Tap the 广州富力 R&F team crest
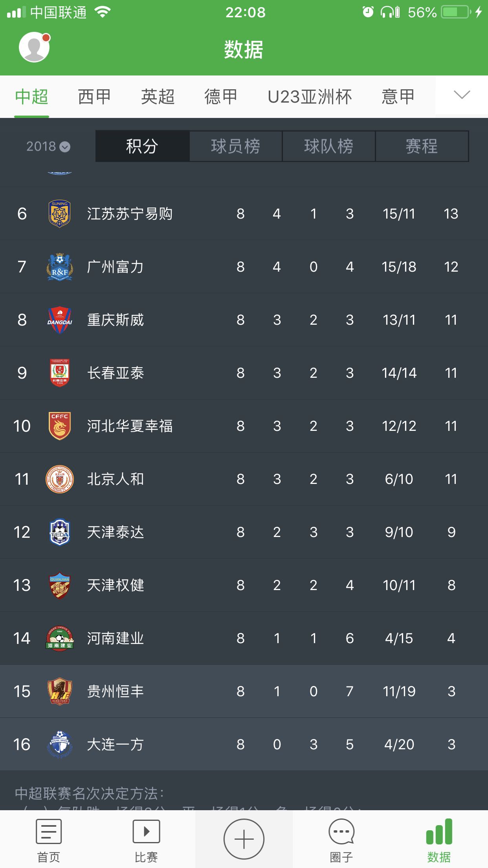Image resolution: width=488 pixels, height=868 pixels. tap(60, 267)
